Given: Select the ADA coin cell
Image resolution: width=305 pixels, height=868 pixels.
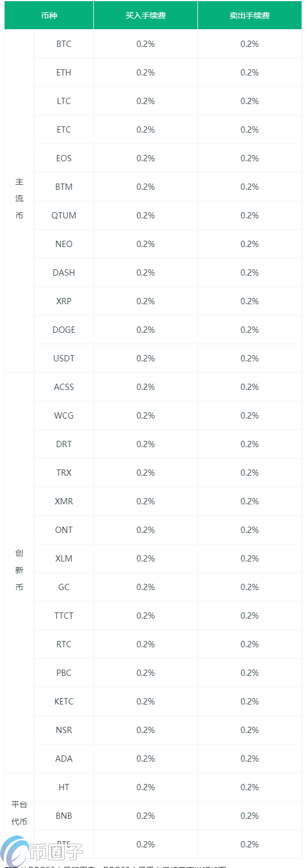Looking at the screenshot, I should point(64,759).
